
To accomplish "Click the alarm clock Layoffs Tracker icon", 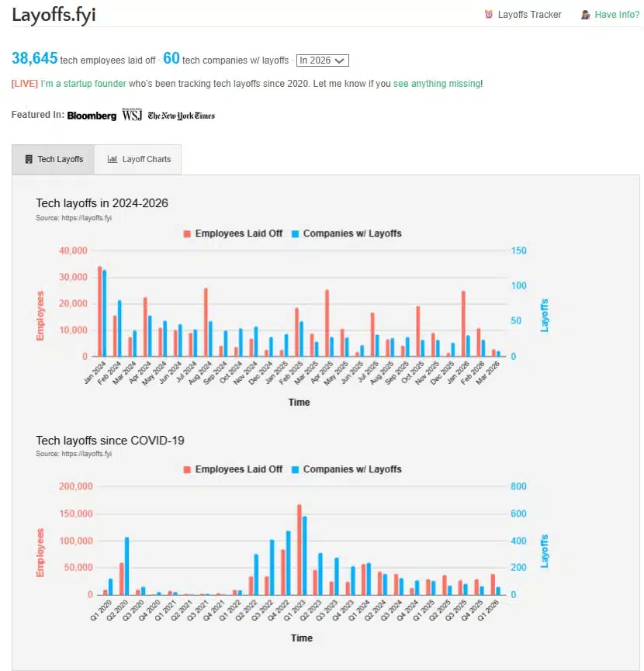I will click(x=488, y=15).
